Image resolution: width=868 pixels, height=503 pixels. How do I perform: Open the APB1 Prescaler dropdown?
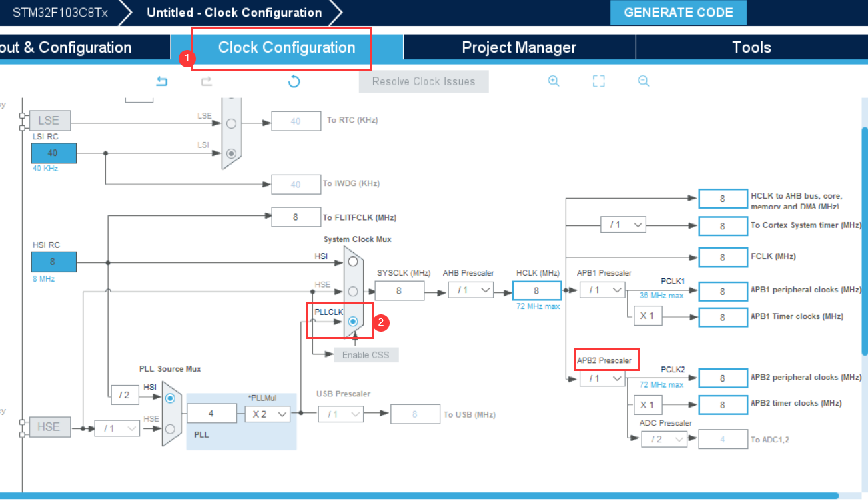pyautogui.click(x=602, y=290)
